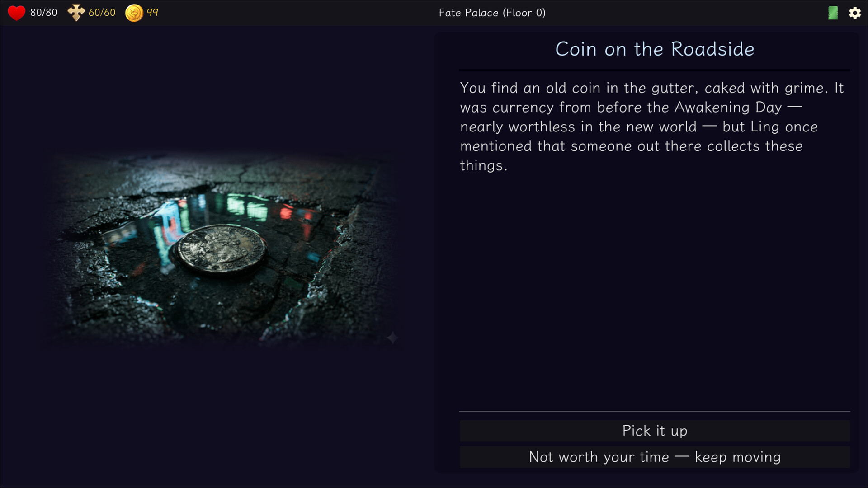Click the gold coin currency icon
This screenshot has width=868, height=488.
click(134, 13)
